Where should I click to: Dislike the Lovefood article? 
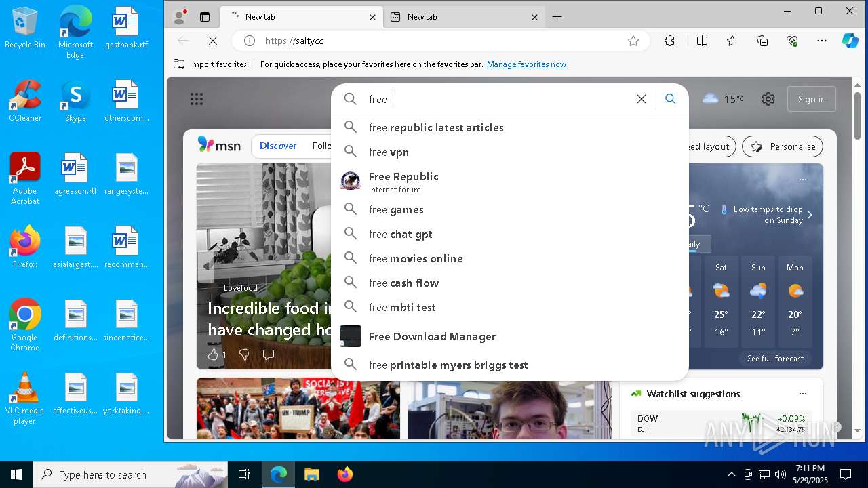pyautogui.click(x=244, y=354)
